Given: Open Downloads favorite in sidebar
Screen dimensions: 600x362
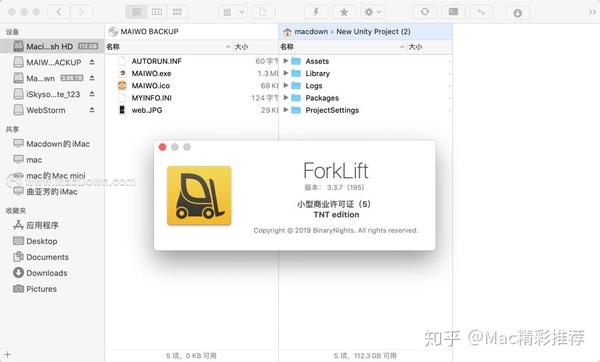Looking at the screenshot, I should coord(40,273).
